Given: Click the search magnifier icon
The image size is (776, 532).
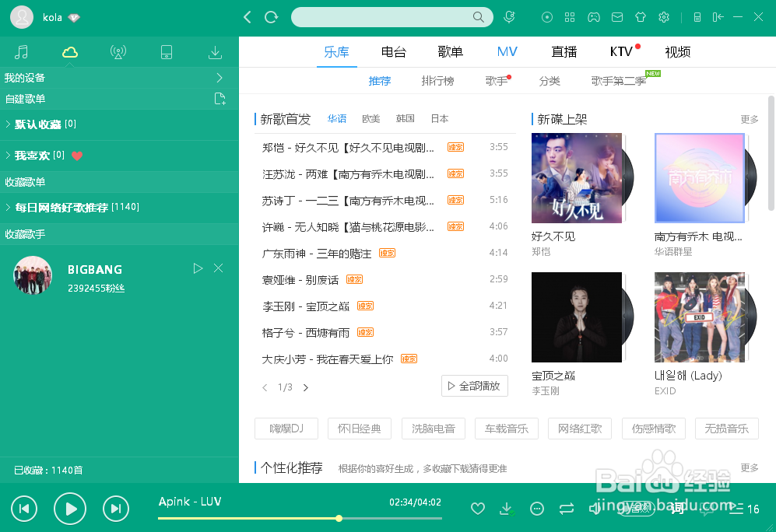Looking at the screenshot, I should (478, 17).
